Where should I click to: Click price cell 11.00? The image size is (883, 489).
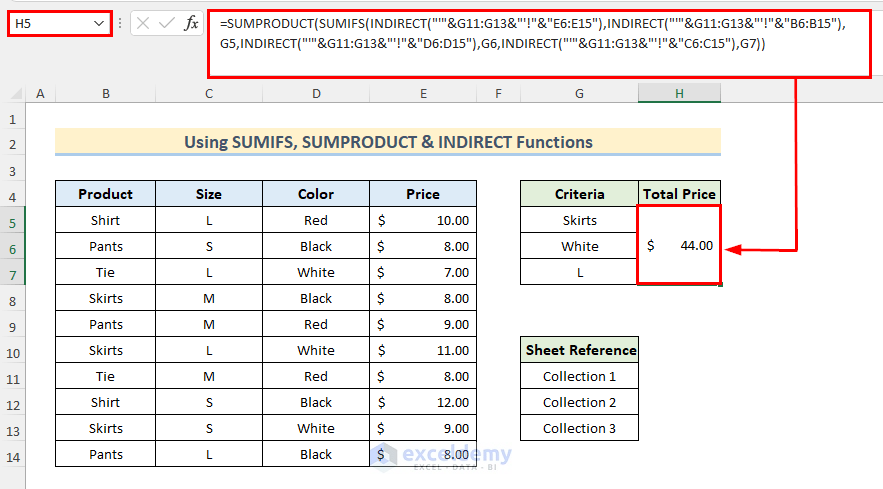tap(423, 350)
